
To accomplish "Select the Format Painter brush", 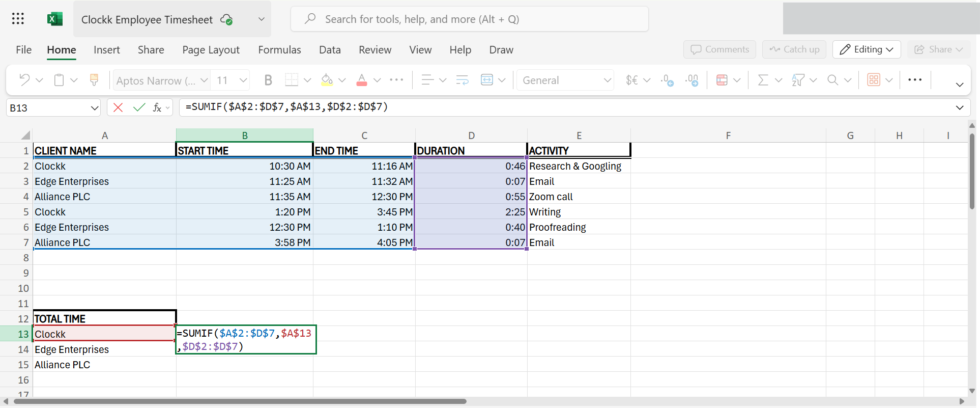I will tap(94, 80).
